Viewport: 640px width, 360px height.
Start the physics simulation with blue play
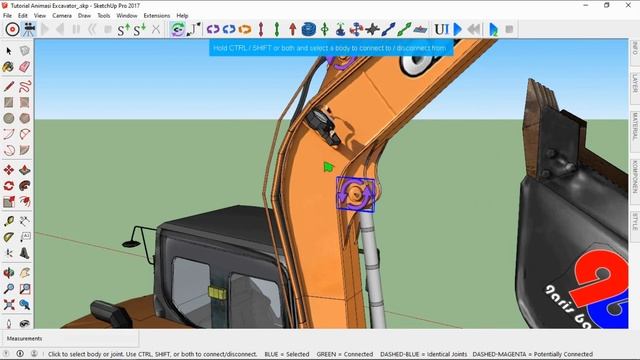tap(458, 29)
